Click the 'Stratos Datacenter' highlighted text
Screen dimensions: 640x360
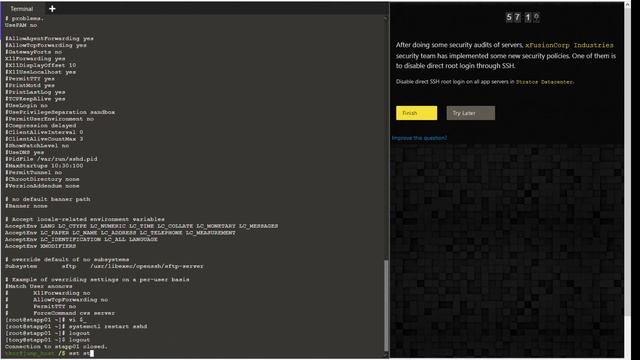coord(544,82)
